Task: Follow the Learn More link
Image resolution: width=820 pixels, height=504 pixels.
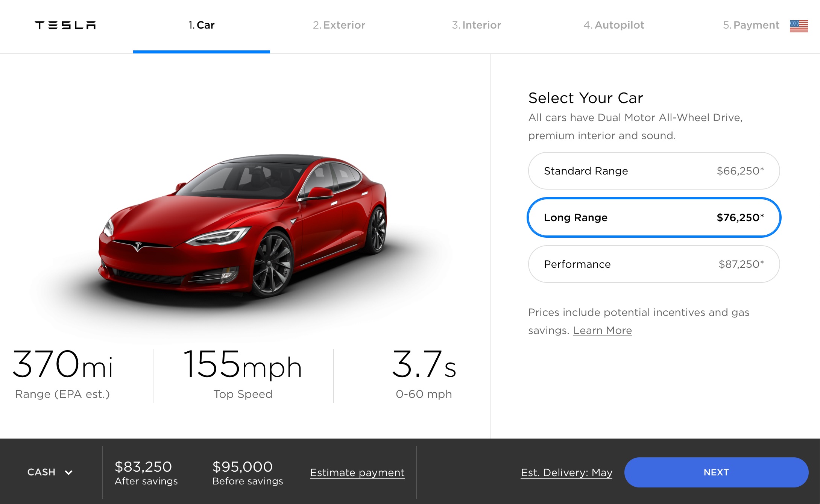Action: [602, 330]
